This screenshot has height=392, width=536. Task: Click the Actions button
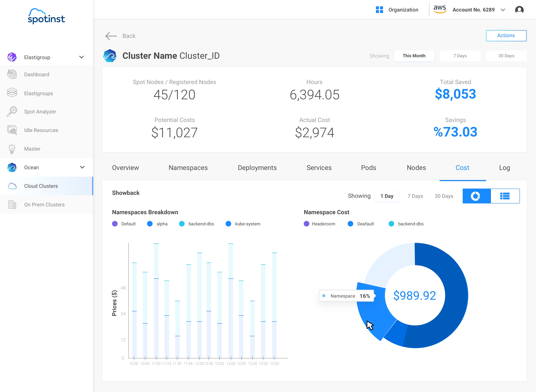[506, 36]
